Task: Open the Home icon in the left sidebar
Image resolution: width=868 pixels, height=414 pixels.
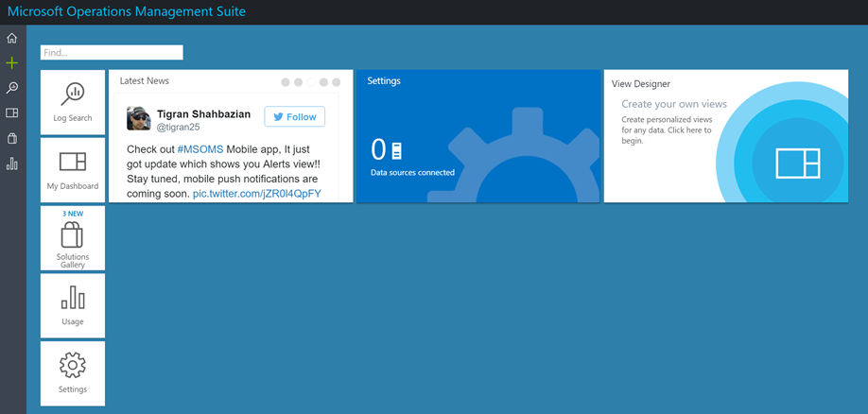Action: [11, 38]
